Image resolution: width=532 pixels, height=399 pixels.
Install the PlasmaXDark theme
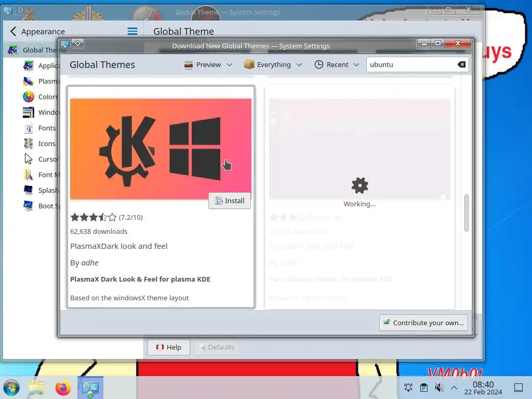point(229,201)
